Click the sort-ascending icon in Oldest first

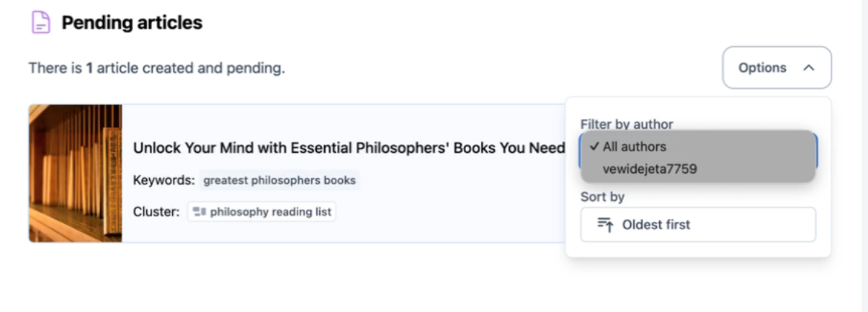coord(604,225)
